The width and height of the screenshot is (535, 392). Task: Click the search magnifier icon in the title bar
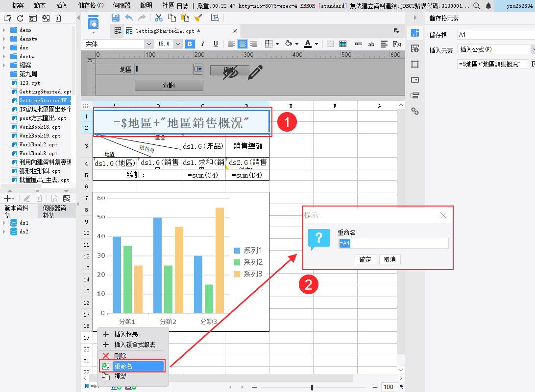(477, 6)
